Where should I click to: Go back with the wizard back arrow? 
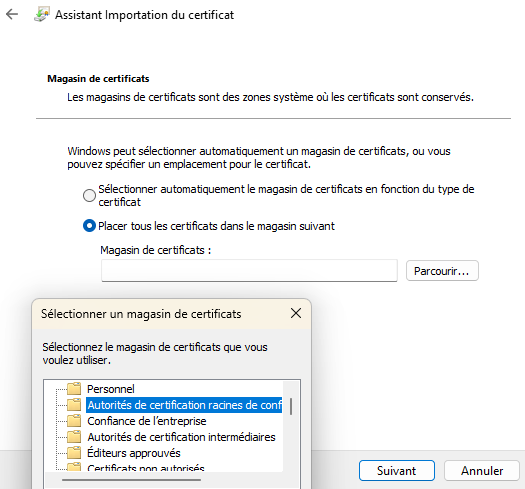[x=12, y=14]
